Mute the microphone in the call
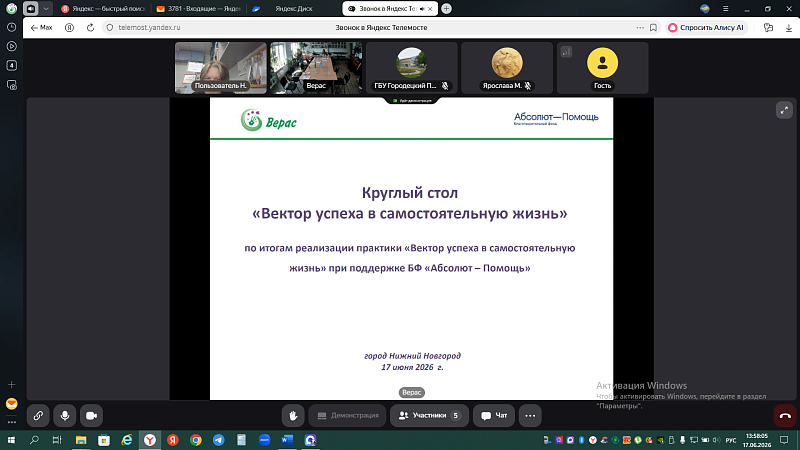Image resolution: width=800 pixels, height=450 pixels. coord(65,416)
